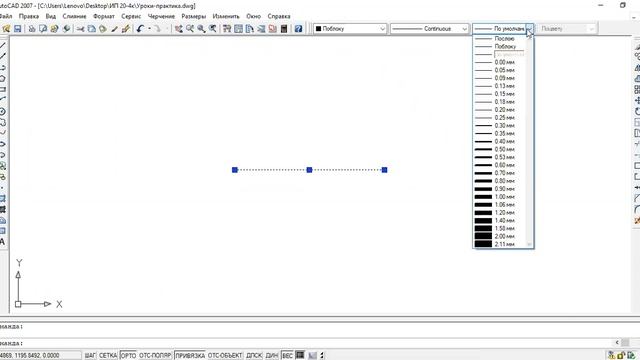640x360 pixels.
Task: Choose Поблоку lineweight option
Action: tap(500, 47)
